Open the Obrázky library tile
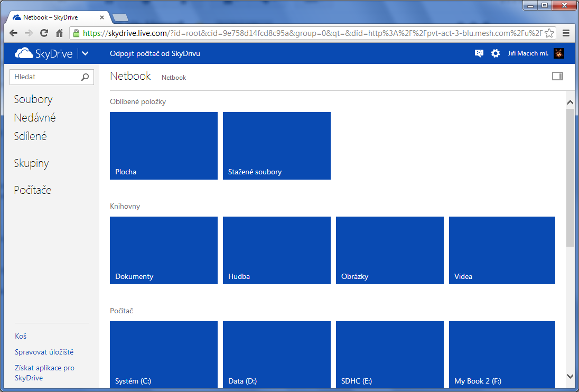The width and height of the screenshot is (579, 392). coord(389,250)
